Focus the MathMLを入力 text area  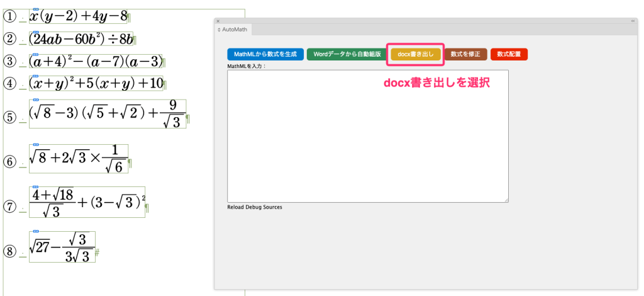click(x=368, y=135)
